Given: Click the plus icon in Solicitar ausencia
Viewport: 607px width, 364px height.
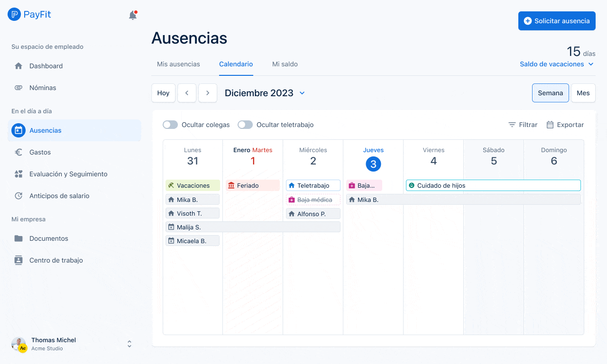Looking at the screenshot, I should pyautogui.click(x=528, y=21).
